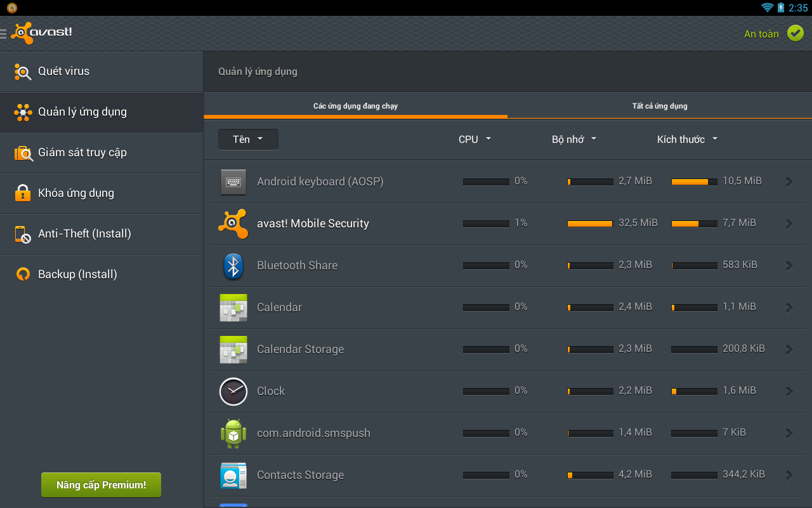The image size is (812, 508).
Task: Open the CPU sort dropdown
Action: (x=475, y=140)
